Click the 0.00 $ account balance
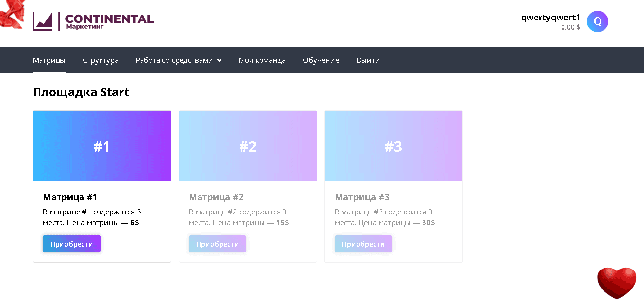The image size is (644, 308). [x=570, y=28]
